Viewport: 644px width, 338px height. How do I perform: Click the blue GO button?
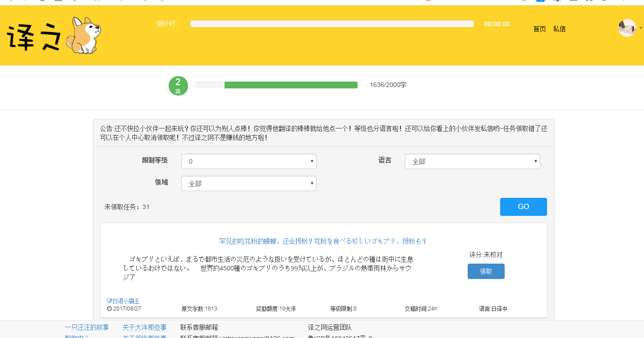pos(524,207)
